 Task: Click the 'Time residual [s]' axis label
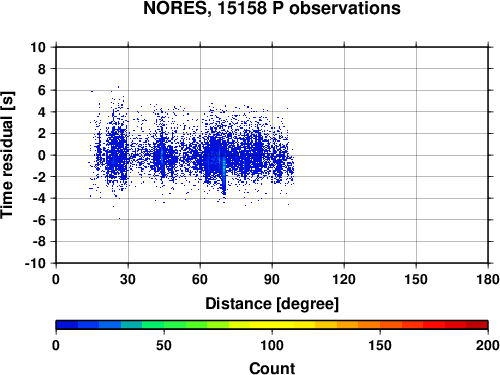coord(7,155)
